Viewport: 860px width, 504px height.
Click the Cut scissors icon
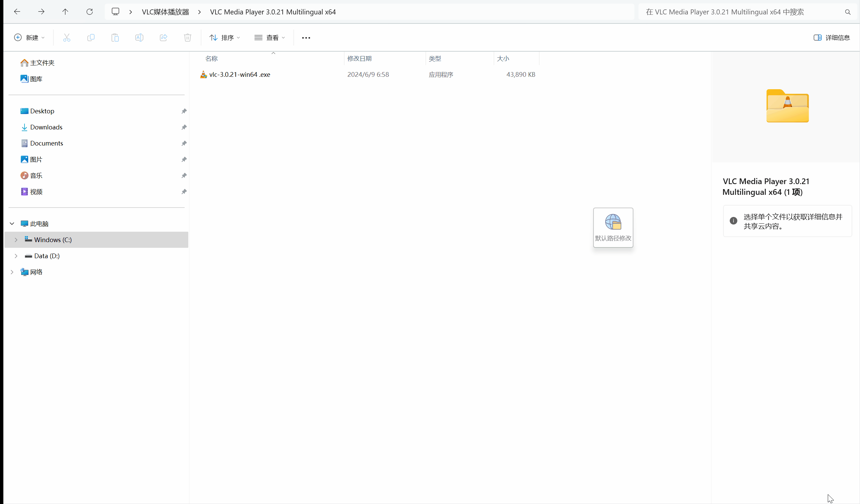tap(66, 38)
